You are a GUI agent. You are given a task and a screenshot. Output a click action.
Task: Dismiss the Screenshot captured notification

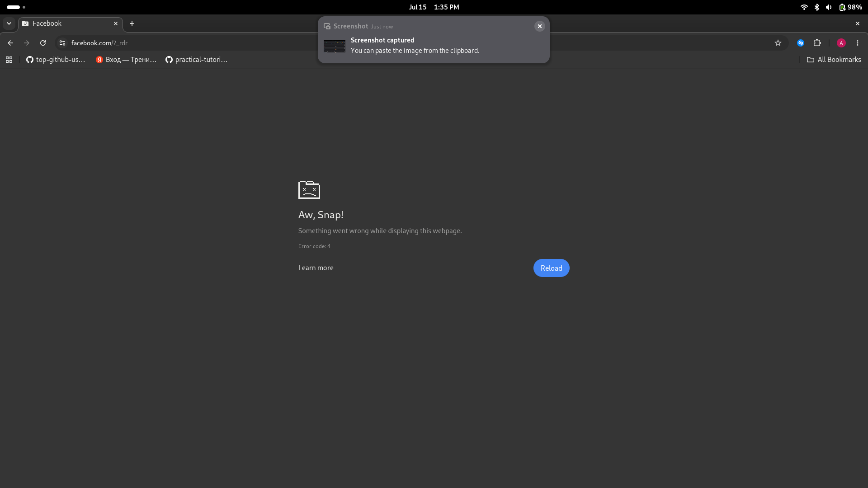(x=539, y=26)
